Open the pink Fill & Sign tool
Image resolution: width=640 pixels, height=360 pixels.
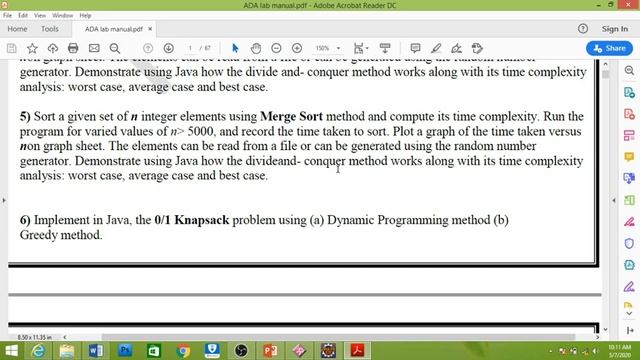click(629, 222)
